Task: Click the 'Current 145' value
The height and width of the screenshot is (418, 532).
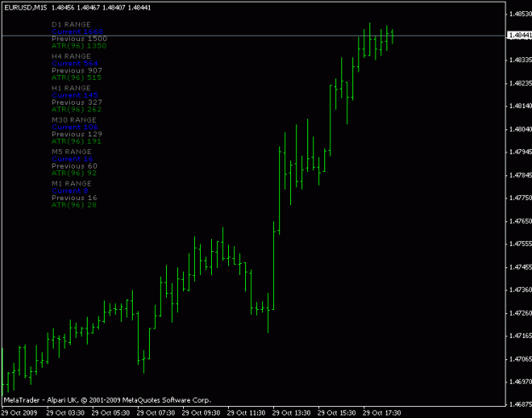Action: click(x=75, y=95)
